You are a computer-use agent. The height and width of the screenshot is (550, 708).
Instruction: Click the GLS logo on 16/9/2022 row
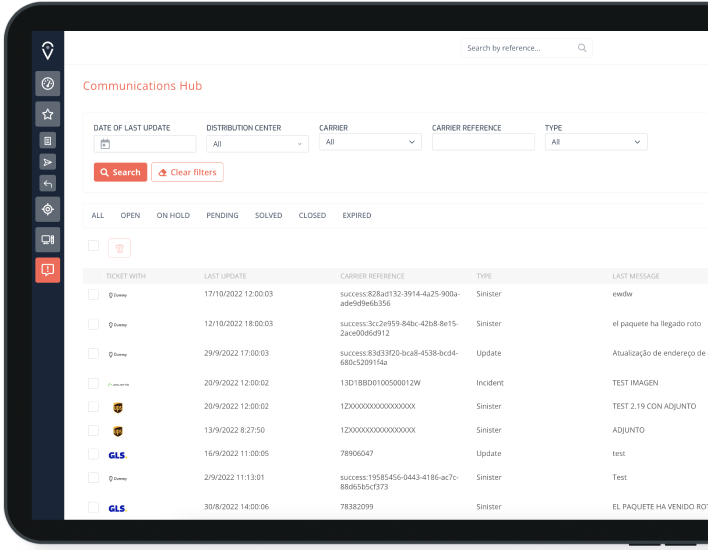(x=117, y=455)
